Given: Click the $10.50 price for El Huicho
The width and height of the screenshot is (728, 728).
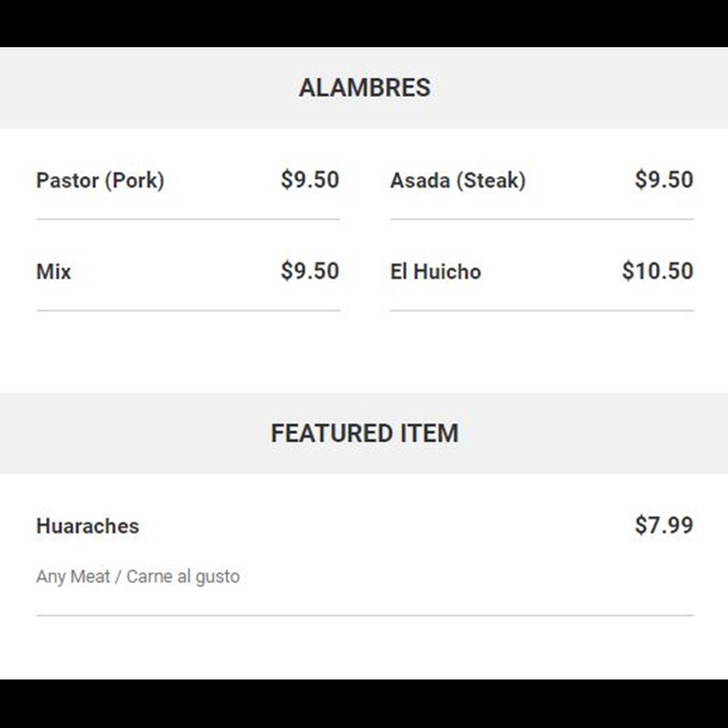Looking at the screenshot, I should pos(658,271).
